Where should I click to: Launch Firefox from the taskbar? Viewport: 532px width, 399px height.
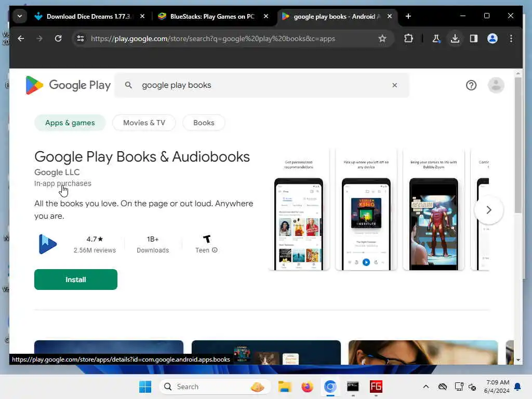tap(308, 387)
